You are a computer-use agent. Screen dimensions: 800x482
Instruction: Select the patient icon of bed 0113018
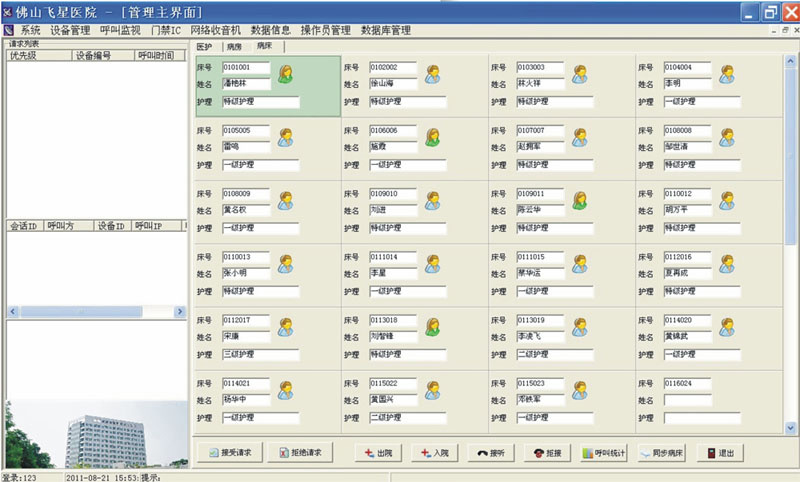pyautogui.click(x=433, y=327)
